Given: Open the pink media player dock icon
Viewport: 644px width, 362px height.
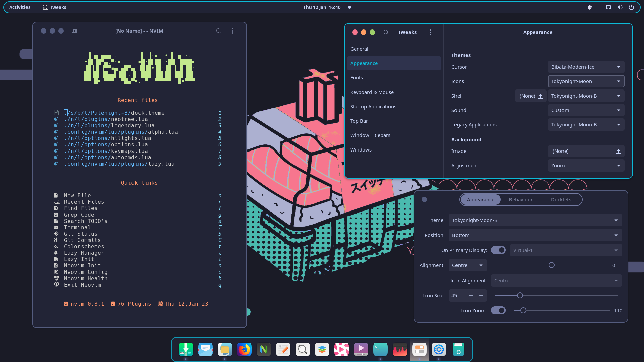Looking at the screenshot, I should tap(341, 349).
